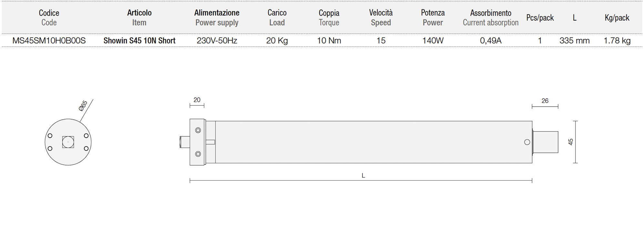
Task: Click the small hole near tube end
Action: point(527,142)
